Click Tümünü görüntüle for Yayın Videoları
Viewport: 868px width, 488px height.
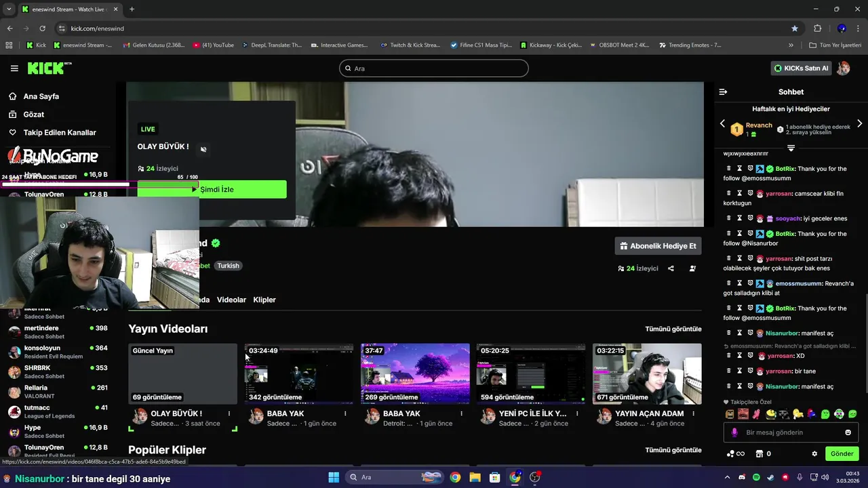673,329
